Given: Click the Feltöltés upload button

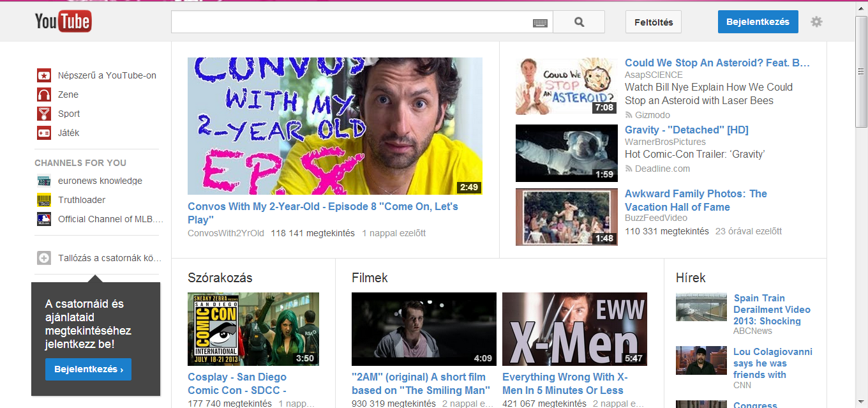Looking at the screenshot, I should tap(654, 22).
